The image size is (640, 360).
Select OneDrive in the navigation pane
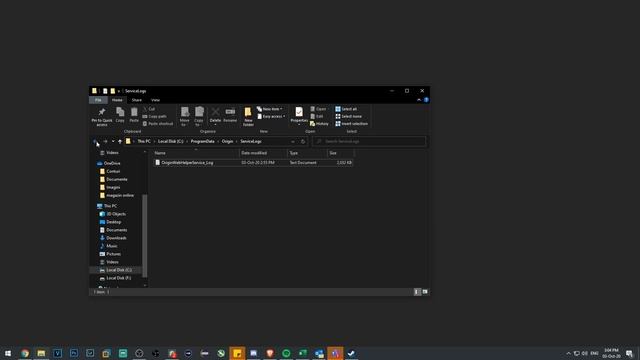[112, 163]
